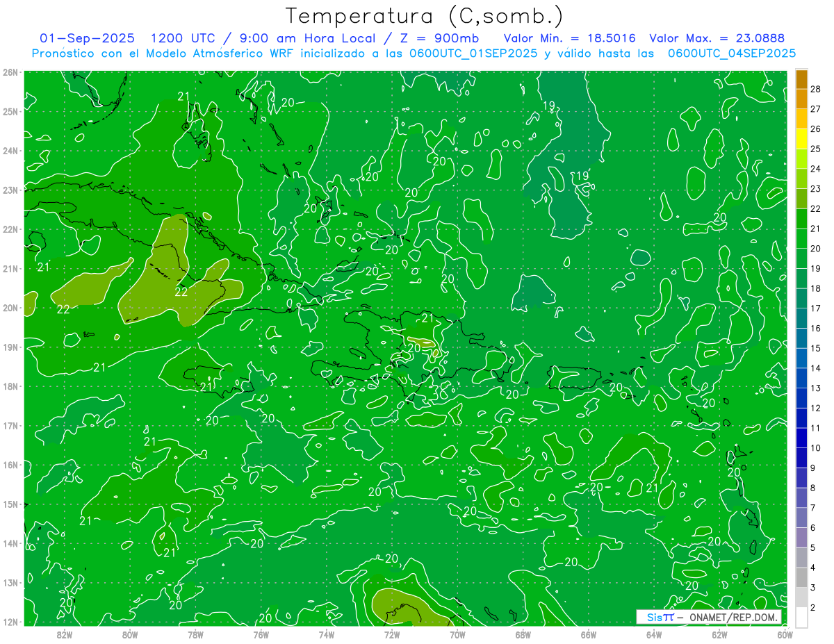Click the top orange swatch above 28
The image size is (834, 644).
click(x=801, y=80)
